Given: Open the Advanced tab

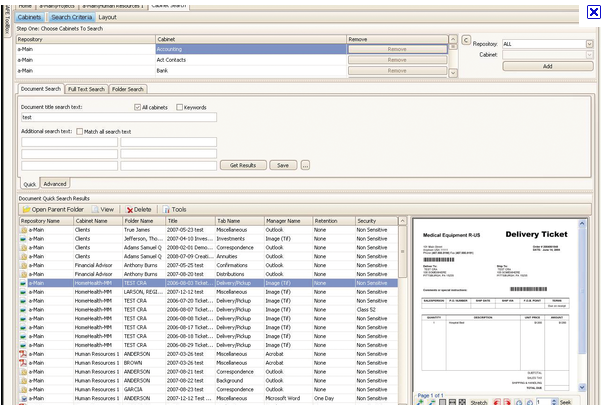Looking at the screenshot, I should (x=55, y=184).
